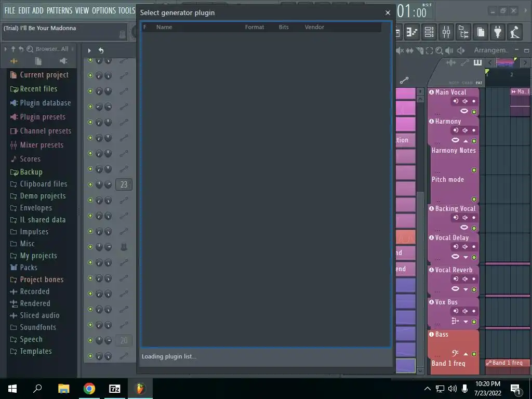Toggle Main Vocal track mute light

(x=474, y=112)
